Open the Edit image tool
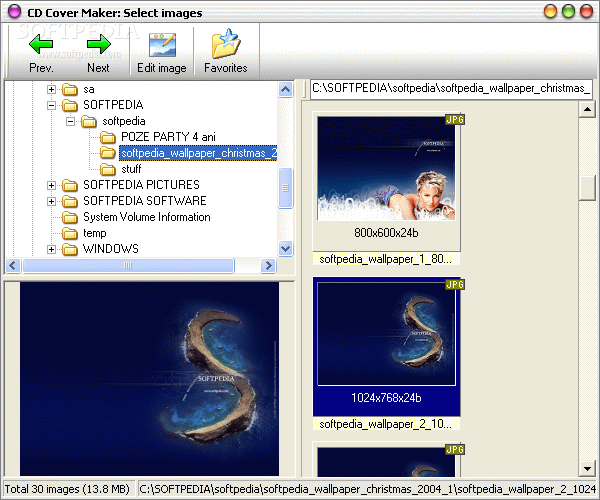This screenshot has width=600, height=500. (x=162, y=45)
